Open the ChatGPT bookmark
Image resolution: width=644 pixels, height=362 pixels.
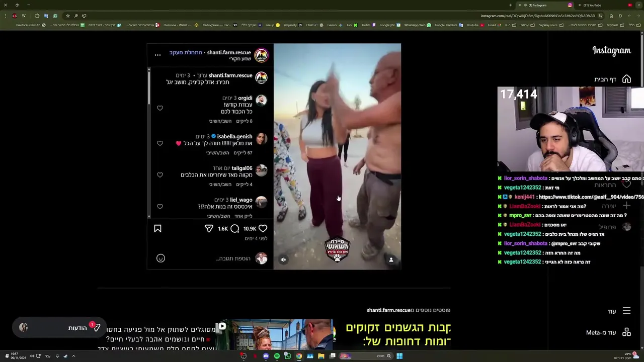point(314,25)
